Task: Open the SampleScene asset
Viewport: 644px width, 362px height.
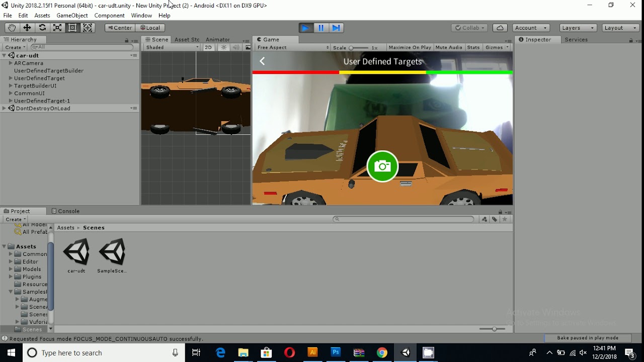Action: 112,256
